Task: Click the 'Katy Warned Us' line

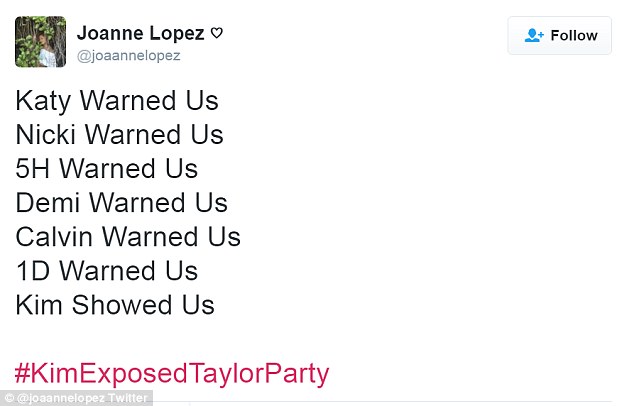Action: coord(117,101)
